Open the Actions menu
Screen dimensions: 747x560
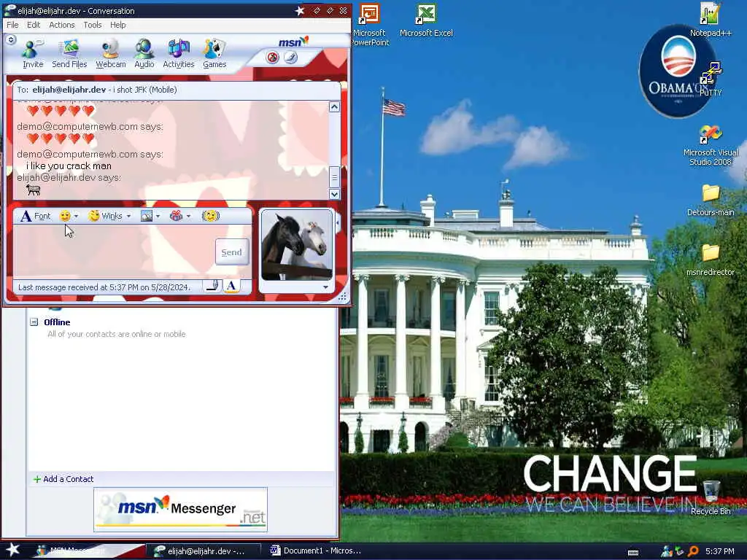[62, 25]
